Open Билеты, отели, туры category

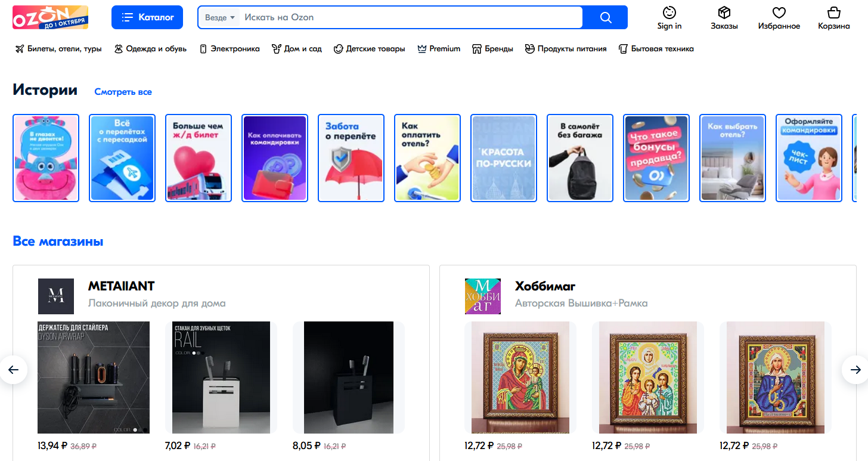58,49
